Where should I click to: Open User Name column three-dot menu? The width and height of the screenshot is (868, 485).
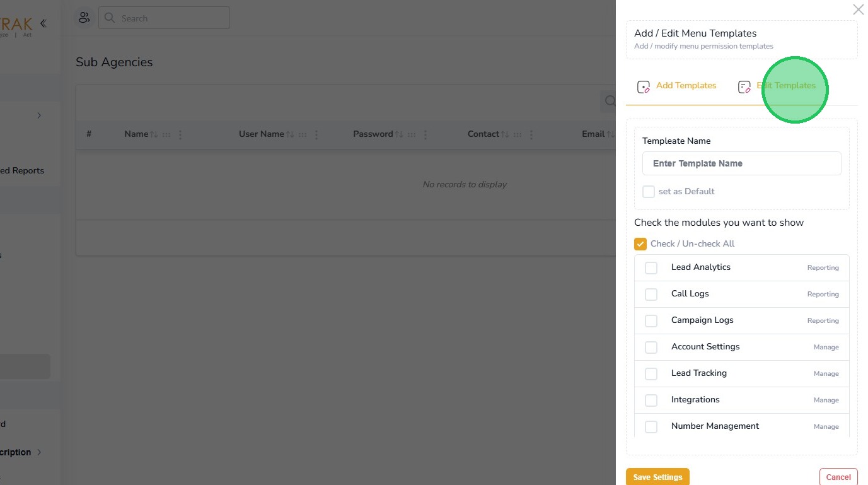[316, 134]
